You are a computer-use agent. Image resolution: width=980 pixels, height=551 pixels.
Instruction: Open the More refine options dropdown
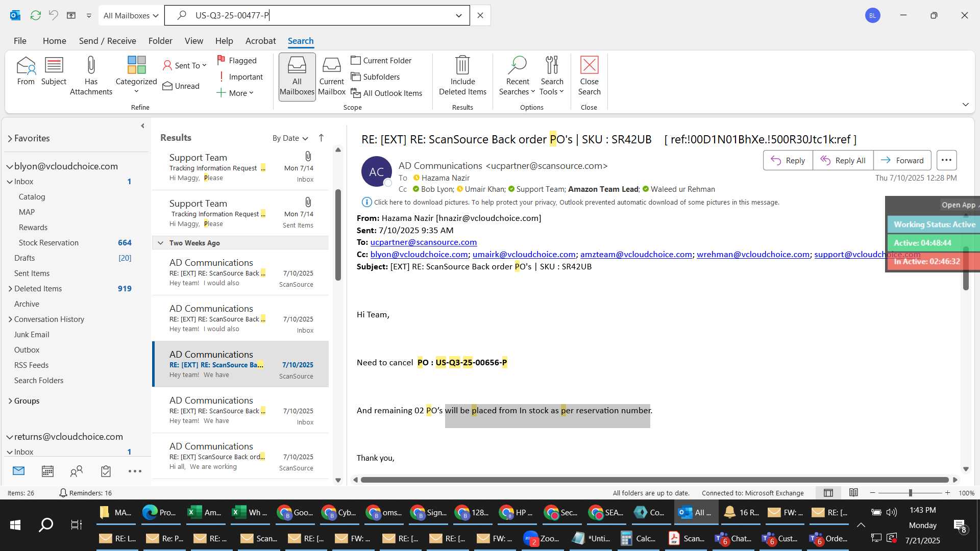point(235,93)
